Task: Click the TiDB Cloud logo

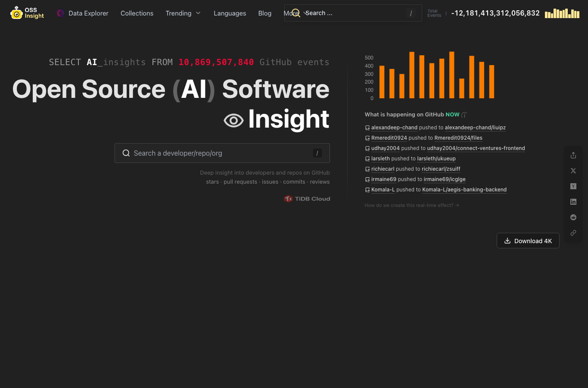Action: (307, 199)
